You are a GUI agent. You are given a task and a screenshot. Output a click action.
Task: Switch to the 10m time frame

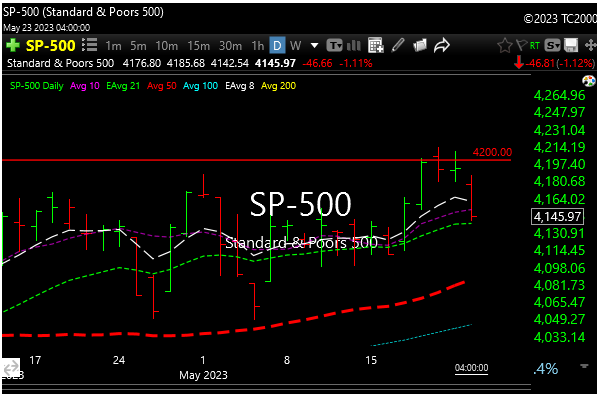(166, 46)
